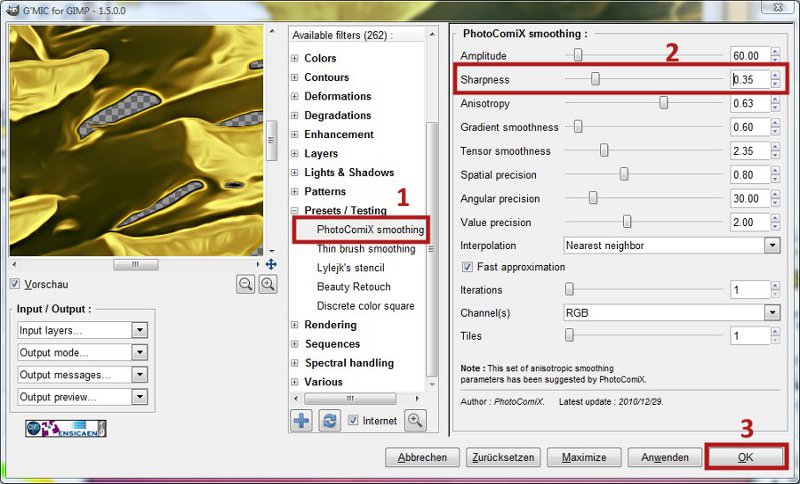This screenshot has width=800, height=484.
Task: Click the Sharpness slider handle
Action: click(595, 79)
